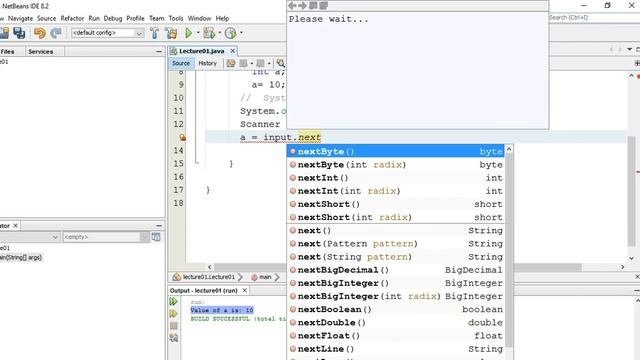The image size is (640, 360).
Task: Select nextShort(int radix) completion item
Action: (396, 217)
